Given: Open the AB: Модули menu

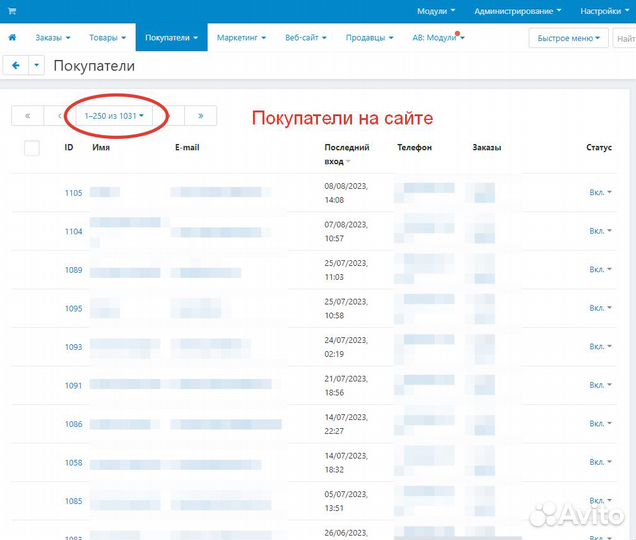Looking at the screenshot, I should 438,37.
